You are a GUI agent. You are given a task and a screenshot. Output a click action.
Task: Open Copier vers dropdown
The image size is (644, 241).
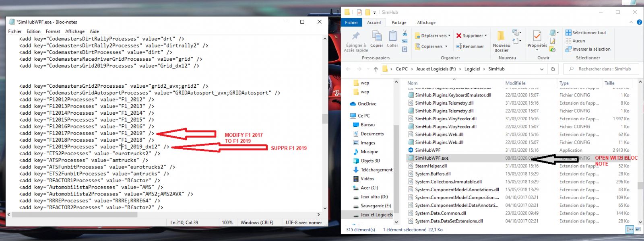(431, 47)
